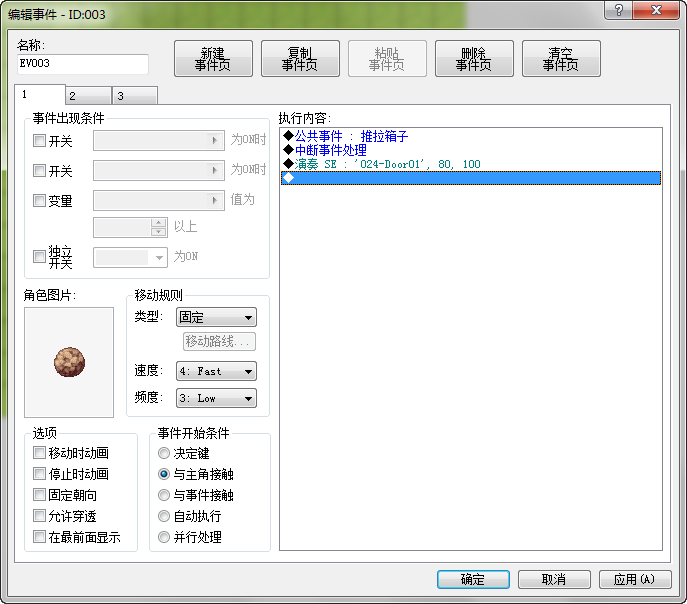This screenshot has width=687, height=604.
Task: Open the 类型 dropdown showing 固定
Action: tap(216, 317)
